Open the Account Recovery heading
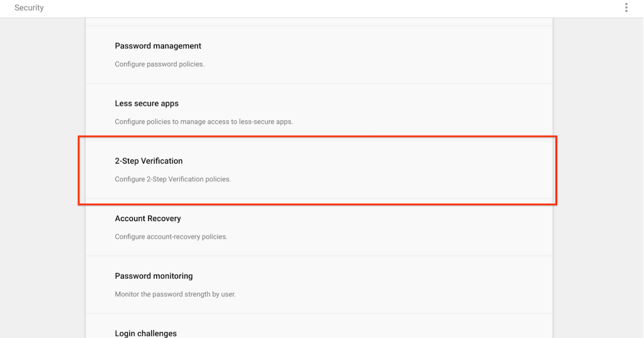This screenshot has width=644, height=338. (x=148, y=218)
